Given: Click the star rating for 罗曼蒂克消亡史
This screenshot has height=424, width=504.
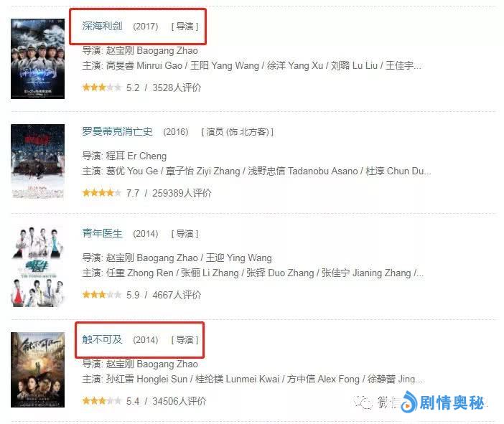Looking at the screenshot, I should coord(102,193).
